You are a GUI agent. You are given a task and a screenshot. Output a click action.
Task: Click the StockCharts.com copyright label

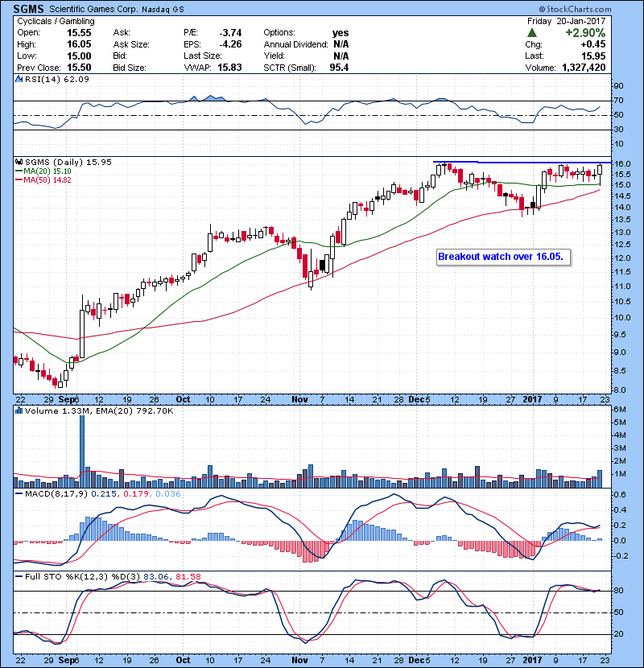(x=576, y=9)
